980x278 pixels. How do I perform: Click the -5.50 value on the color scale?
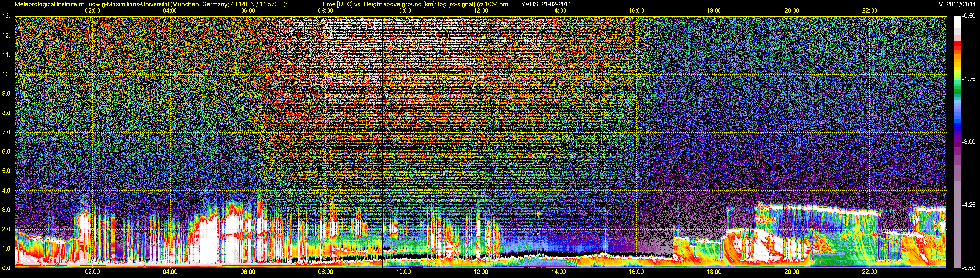[x=969, y=268]
